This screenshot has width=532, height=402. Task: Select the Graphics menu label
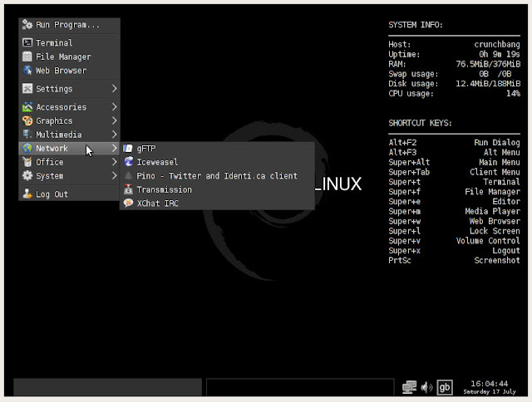point(54,121)
